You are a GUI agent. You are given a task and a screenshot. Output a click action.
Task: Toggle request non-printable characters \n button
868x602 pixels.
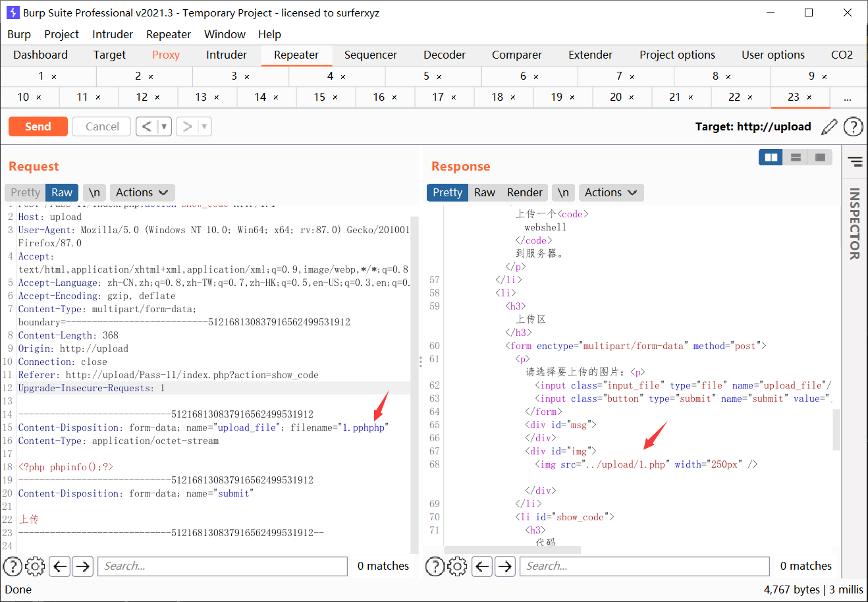pyautogui.click(x=94, y=192)
